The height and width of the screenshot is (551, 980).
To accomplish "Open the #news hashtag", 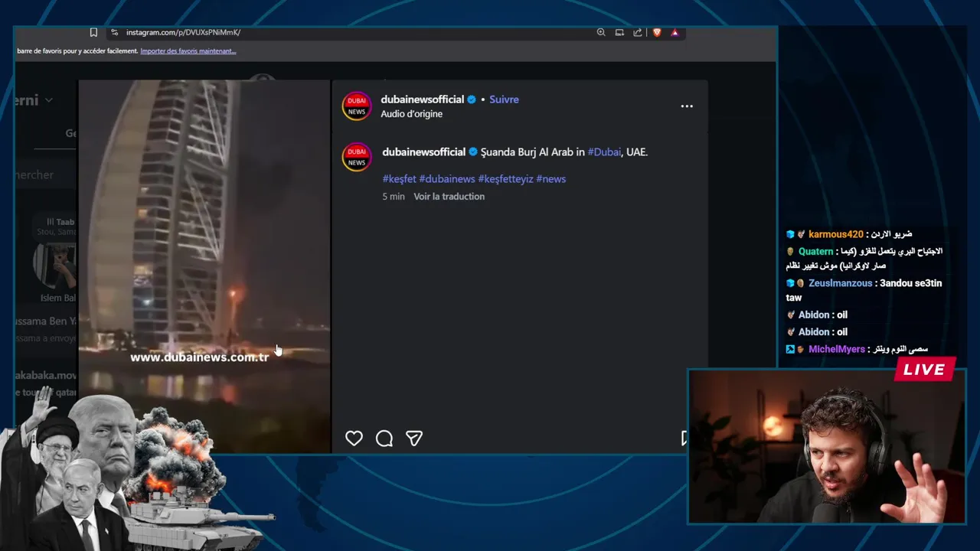I will (x=551, y=179).
